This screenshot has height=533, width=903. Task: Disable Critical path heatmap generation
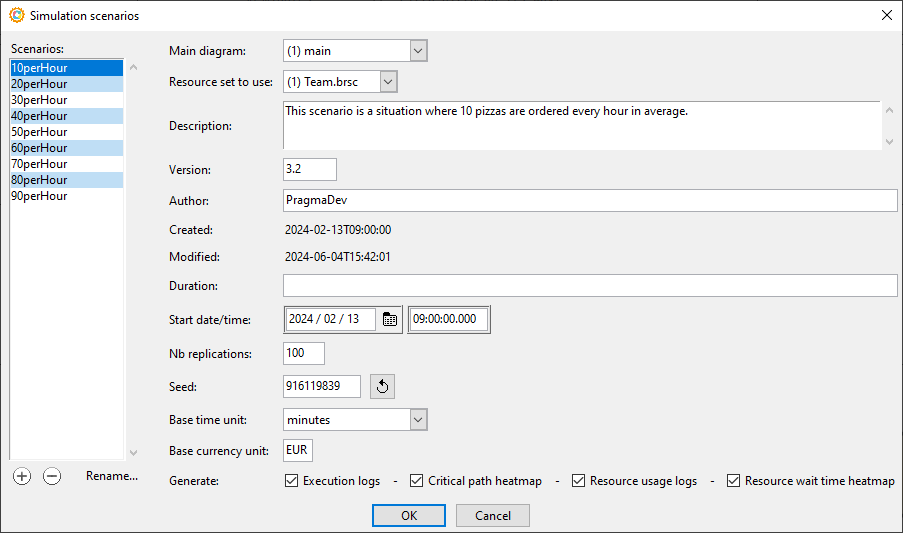pos(417,481)
